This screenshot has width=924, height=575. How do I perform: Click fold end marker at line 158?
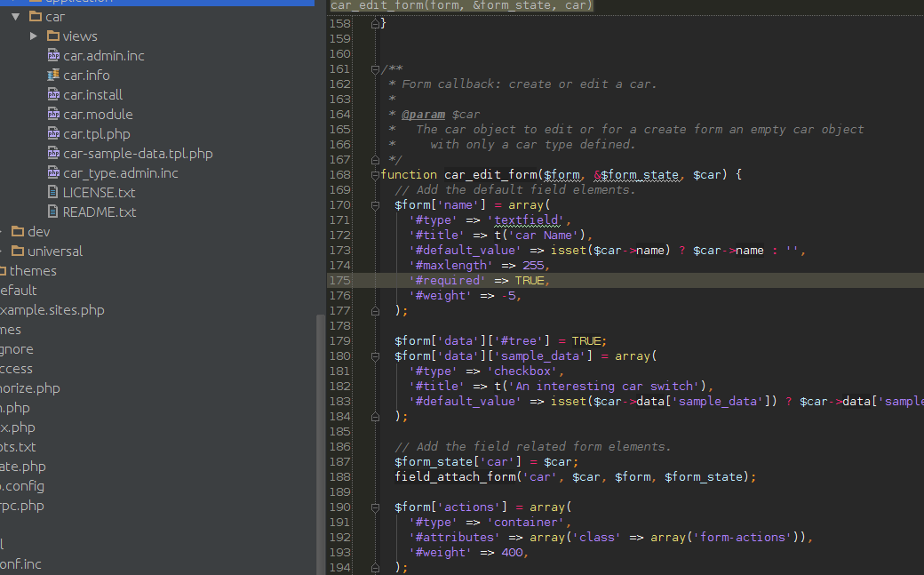(375, 24)
